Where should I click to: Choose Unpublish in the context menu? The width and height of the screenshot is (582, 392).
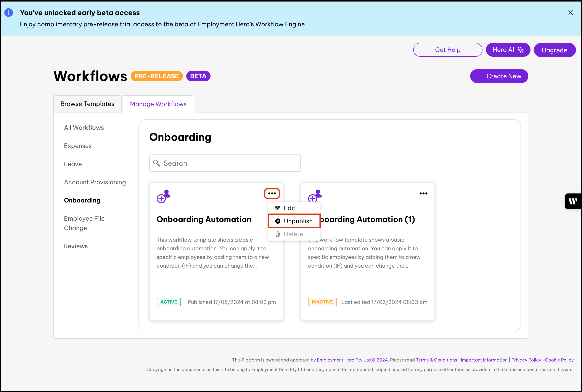point(294,221)
